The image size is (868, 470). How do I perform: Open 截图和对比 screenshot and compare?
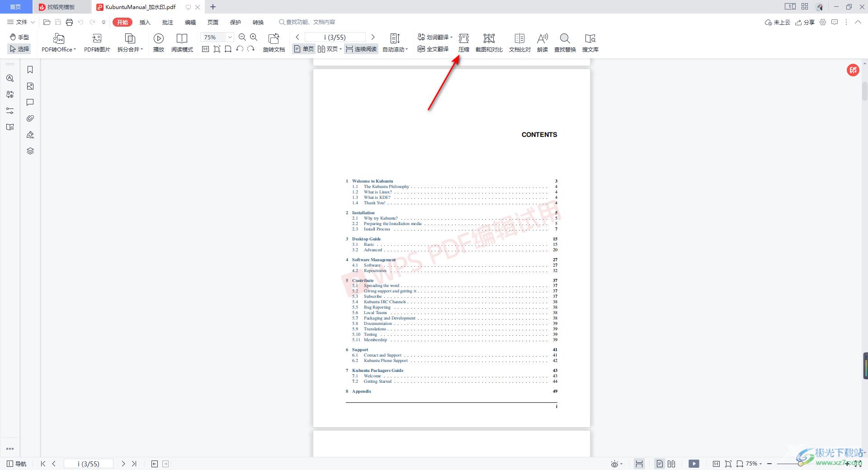(x=489, y=43)
